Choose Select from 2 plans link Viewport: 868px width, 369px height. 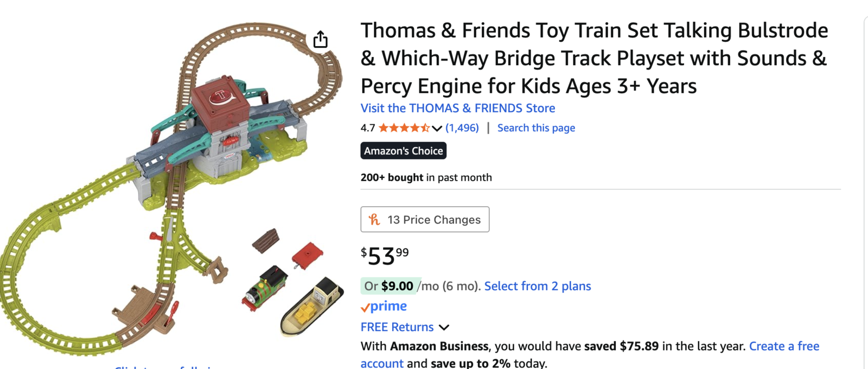click(x=537, y=286)
